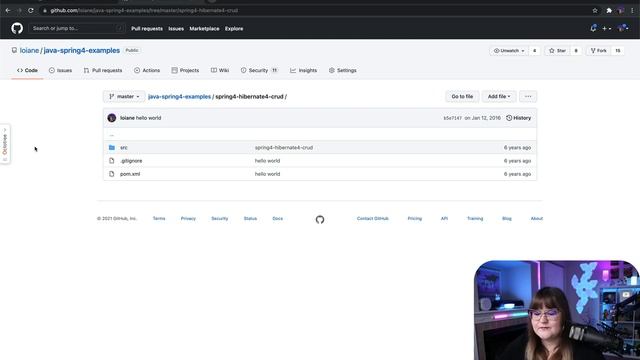Switch to the Code tab
This screenshot has height=360, width=640.
27,70
